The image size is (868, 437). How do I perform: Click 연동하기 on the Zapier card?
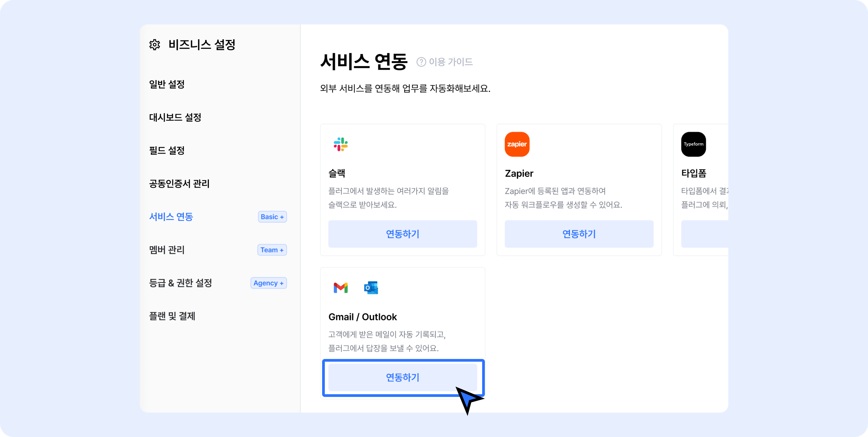click(579, 234)
